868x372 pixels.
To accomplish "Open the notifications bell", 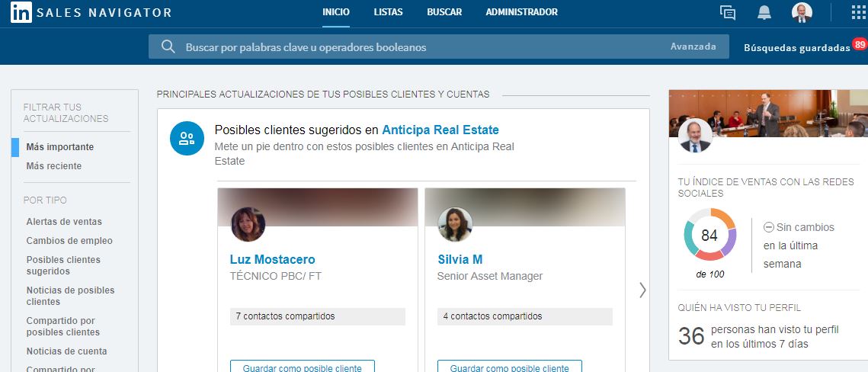I will 764,12.
